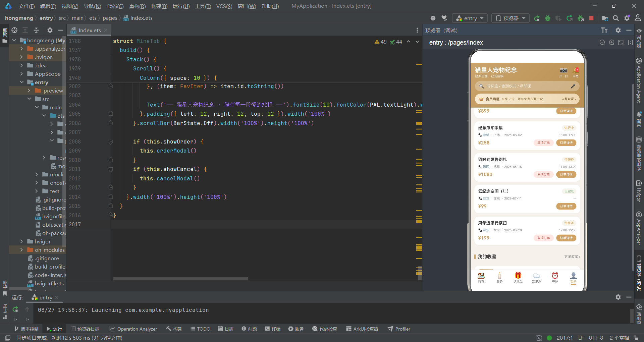This screenshot has height=342, width=644.
Task: Click the UTF-8 encoding in the status bar
Action: [596, 338]
